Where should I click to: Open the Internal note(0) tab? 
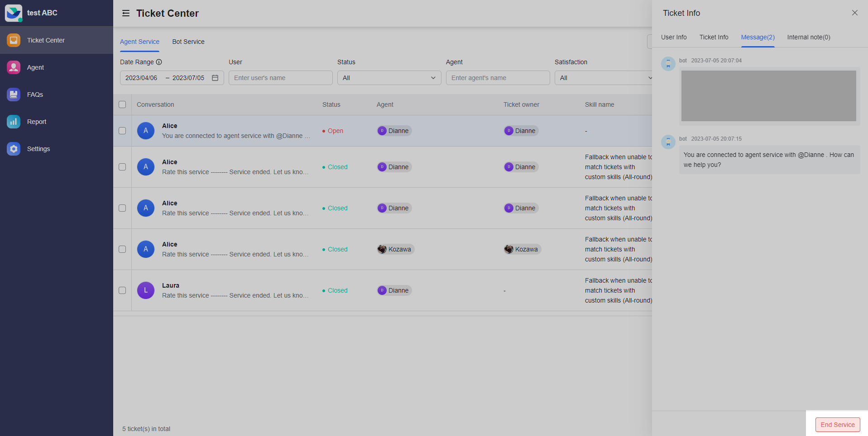pos(808,37)
